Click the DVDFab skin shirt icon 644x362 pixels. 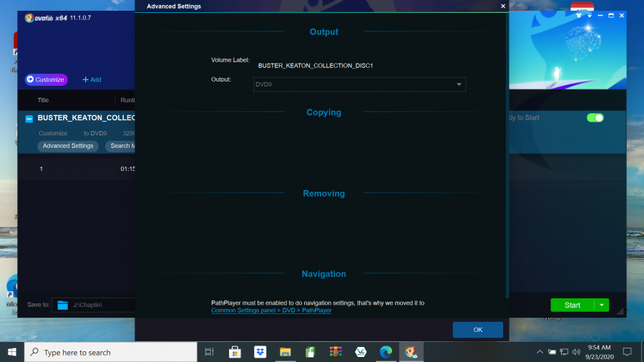[579, 15]
